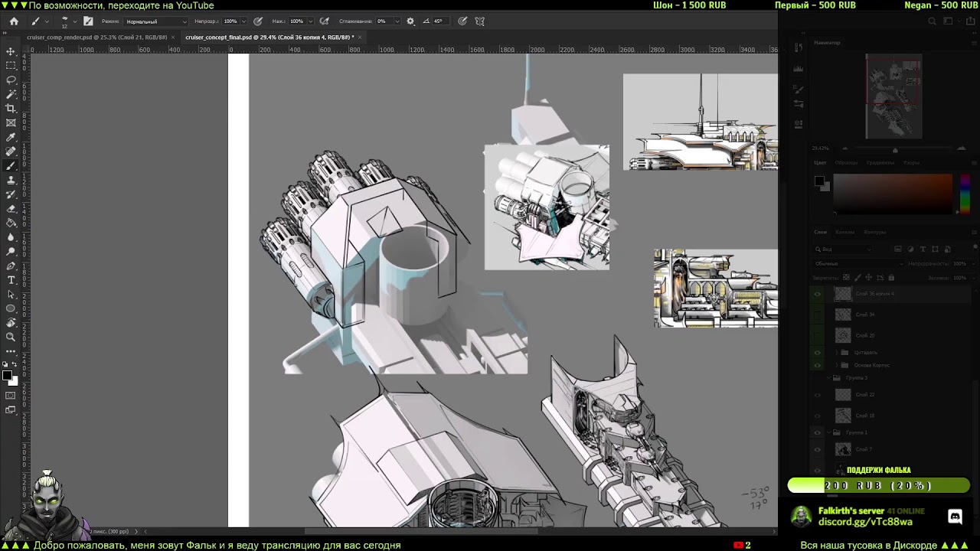Hide the Цитадель group
This screenshot has width=980, height=551.
click(818, 353)
